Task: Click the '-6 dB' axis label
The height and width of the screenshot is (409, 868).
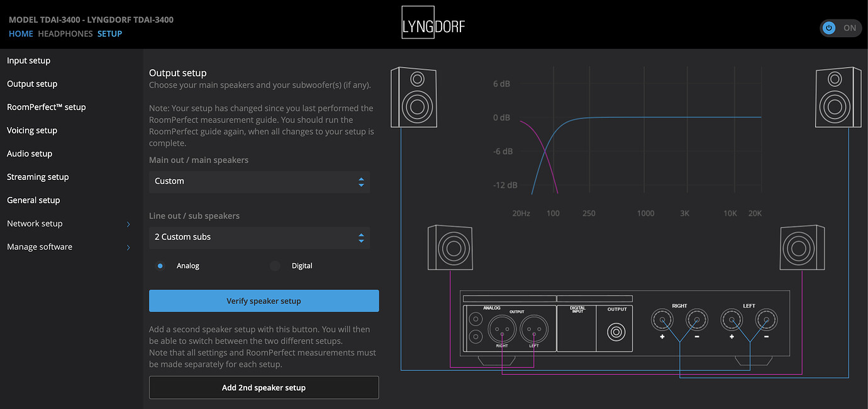Action: coord(503,152)
